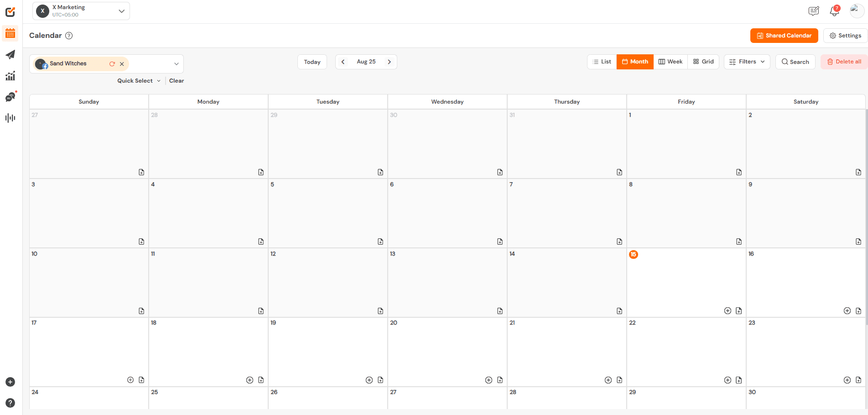868x415 pixels.
Task: Click the Friday column header
Action: pos(686,102)
